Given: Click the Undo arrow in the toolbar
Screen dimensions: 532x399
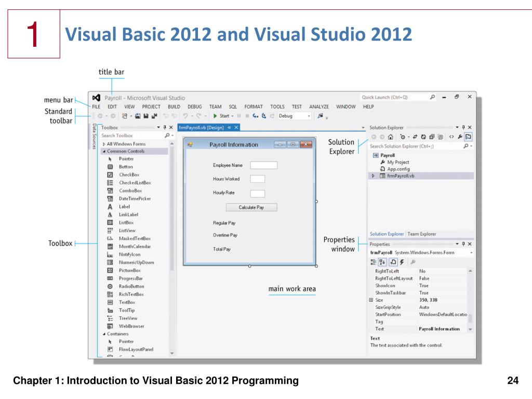Looking at the screenshot, I should click(x=185, y=116).
